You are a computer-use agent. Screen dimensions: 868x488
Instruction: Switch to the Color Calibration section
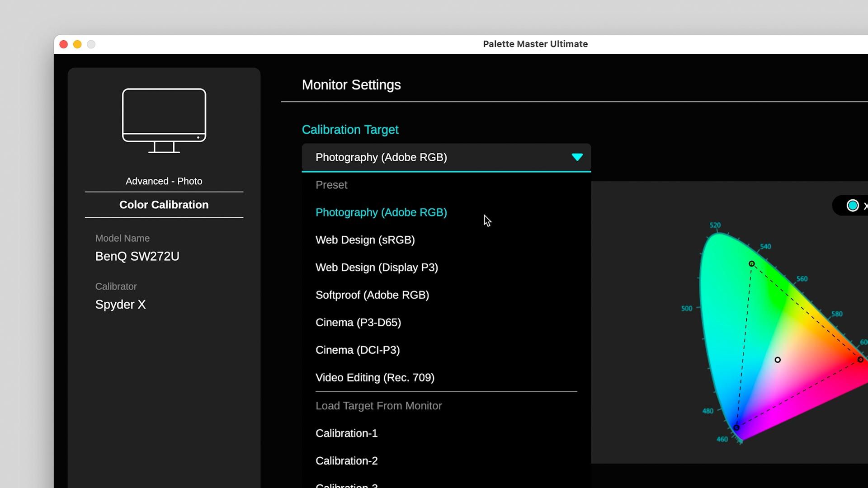pos(164,204)
